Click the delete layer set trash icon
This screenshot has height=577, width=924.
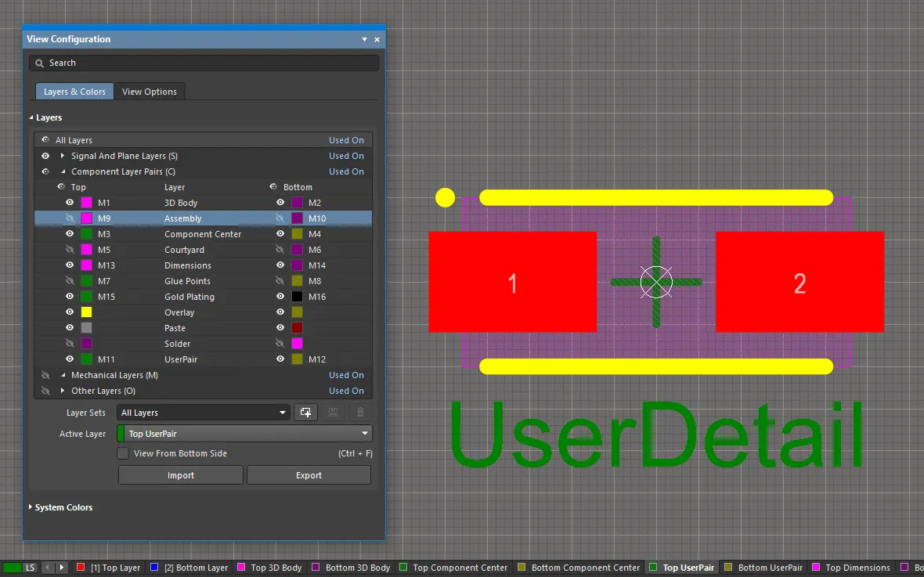359,412
